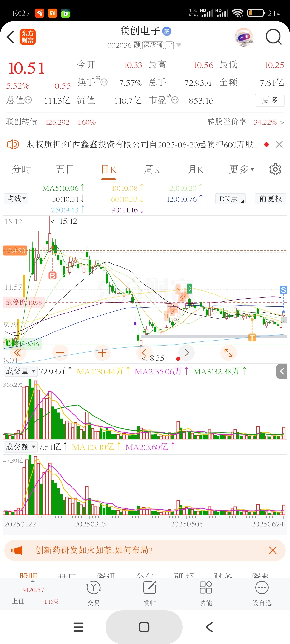Tap the L1 quote level tag
This screenshot has width=290, height=644.
(169, 45)
